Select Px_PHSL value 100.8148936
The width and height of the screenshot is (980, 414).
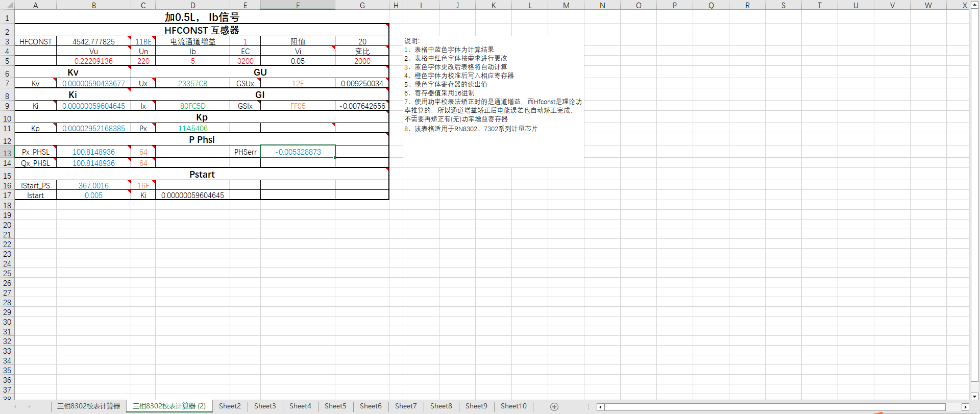(93, 152)
